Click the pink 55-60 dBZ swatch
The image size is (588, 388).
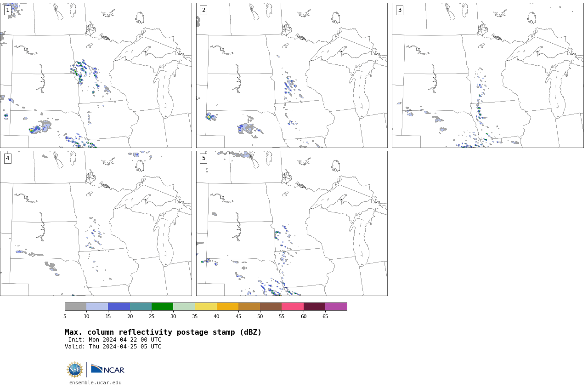coord(293,307)
